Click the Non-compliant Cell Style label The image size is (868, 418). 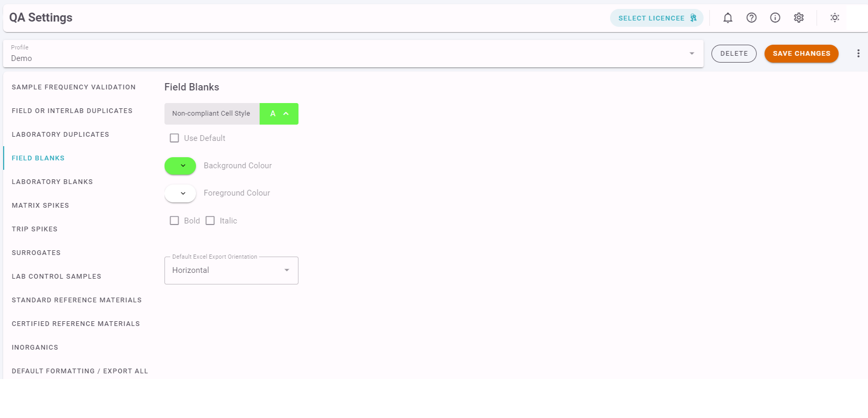click(x=211, y=114)
